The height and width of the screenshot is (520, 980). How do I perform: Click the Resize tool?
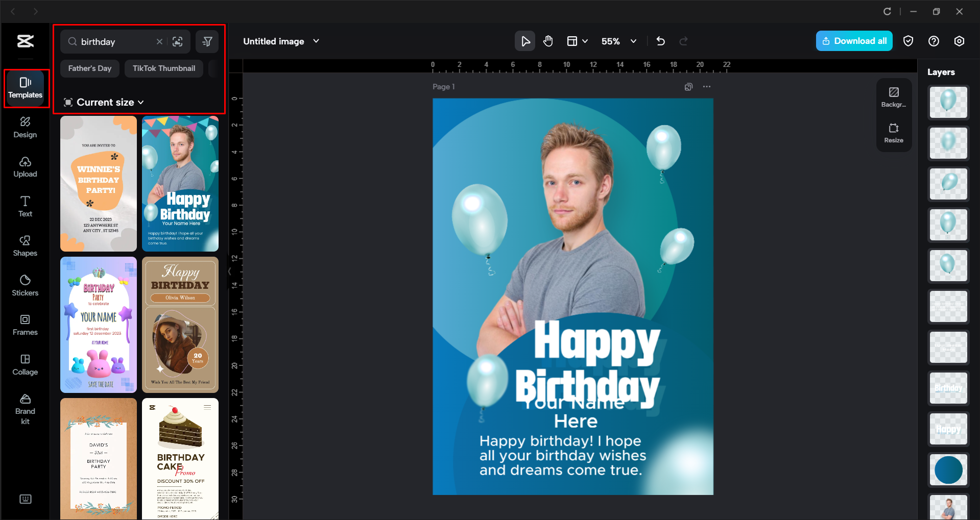(x=893, y=133)
